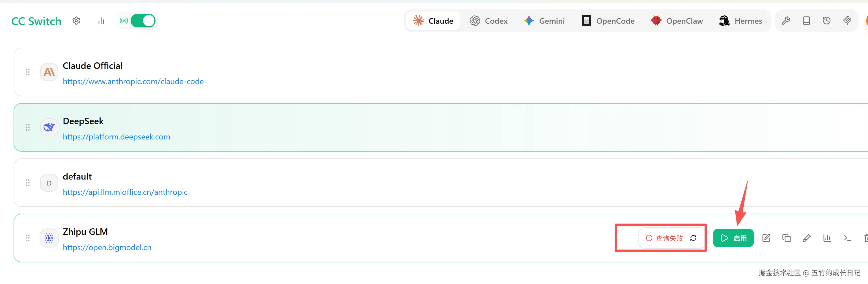Screen dimensions: 868x284
Task: Switch to the Claude tab
Action: pyautogui.click(x=433, y=21)
